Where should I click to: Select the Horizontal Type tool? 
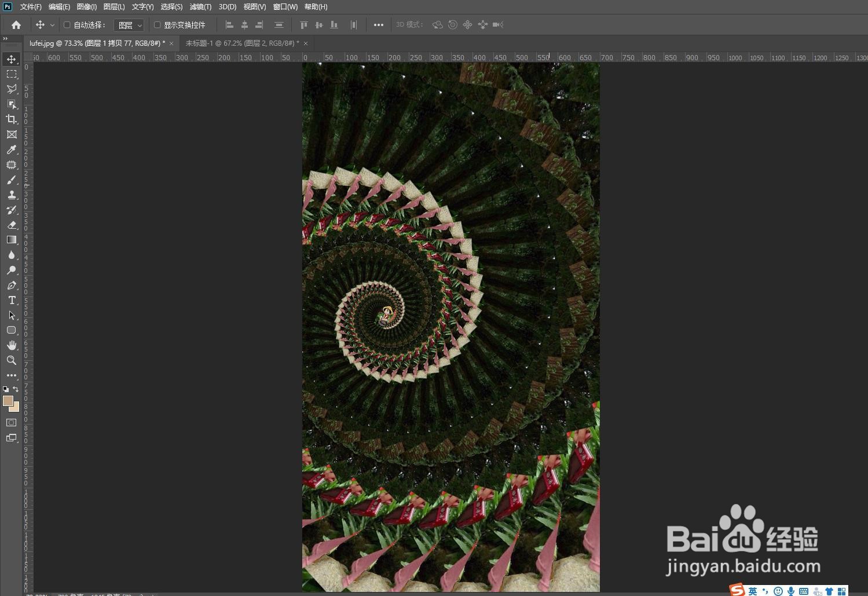(12, 300)
